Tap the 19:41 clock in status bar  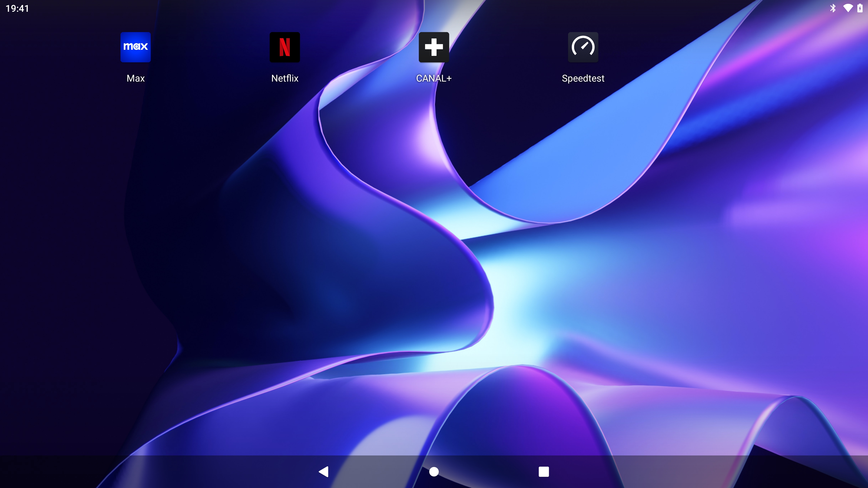(18, 8)
